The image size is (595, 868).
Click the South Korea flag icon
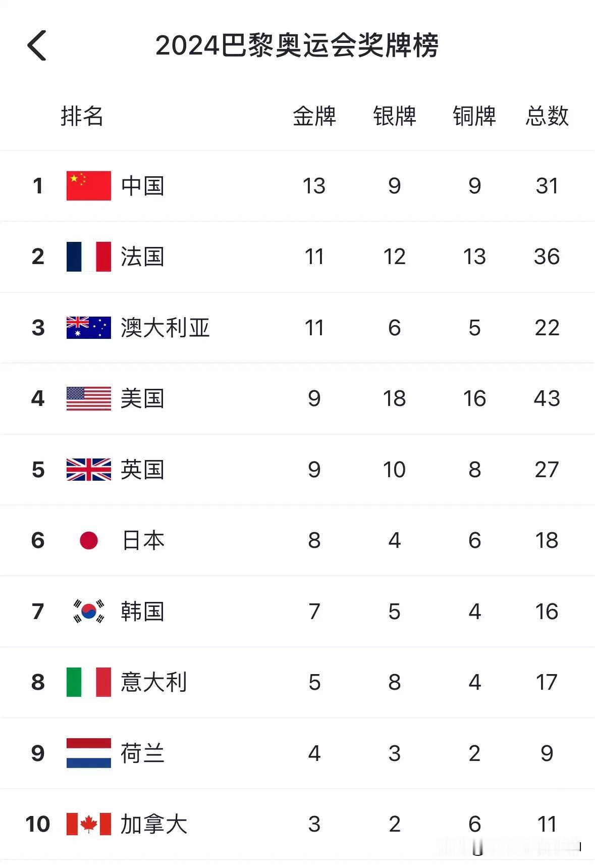89,611
